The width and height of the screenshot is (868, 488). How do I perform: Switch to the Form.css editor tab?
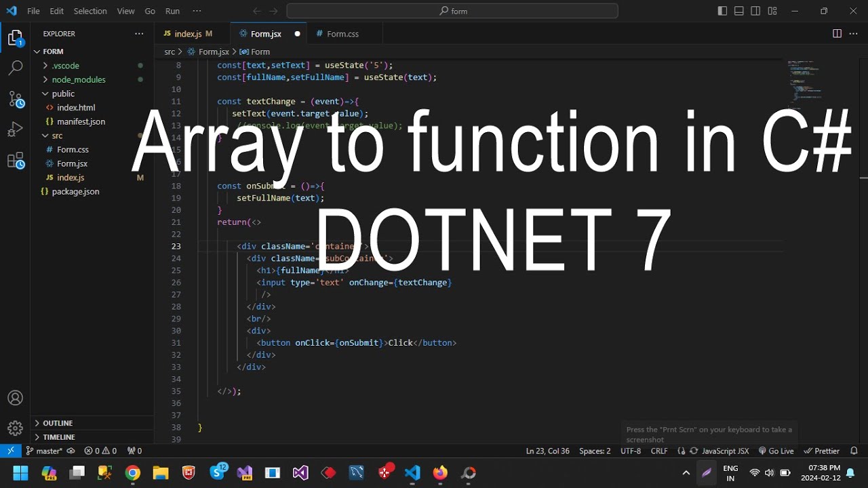[x=344, y=33]
